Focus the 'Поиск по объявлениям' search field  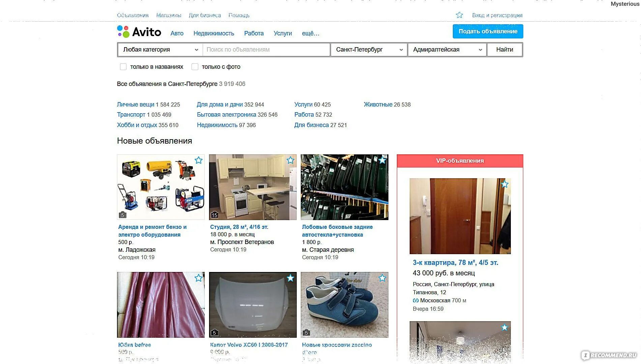coord(266,50)
